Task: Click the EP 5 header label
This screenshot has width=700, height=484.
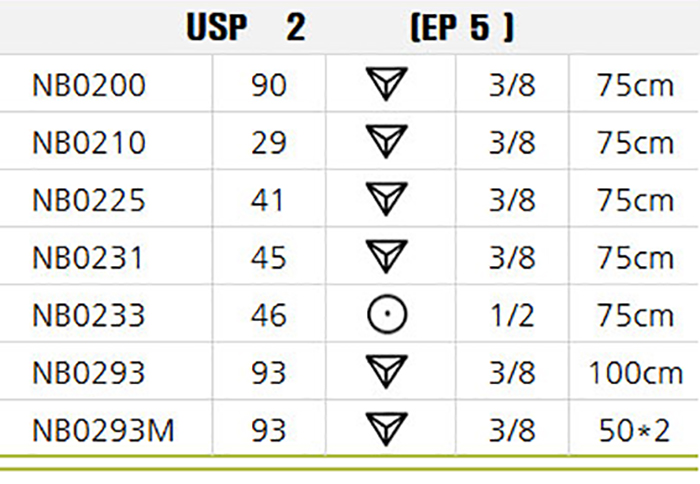Action: pos(462,28)
